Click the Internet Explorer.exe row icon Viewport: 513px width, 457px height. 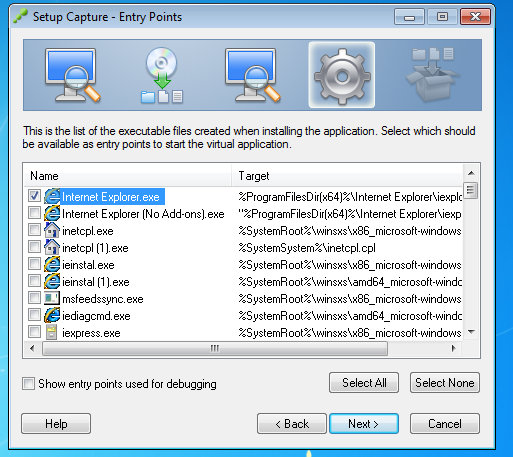52,196
